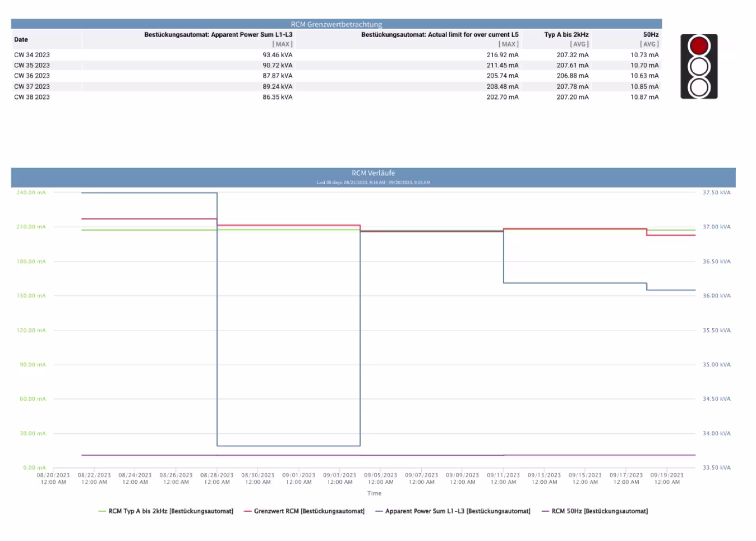Open the RCM Grenzwertbetrachtung panel title
This screenshot has width=756, height=541.
(x=336, y=24)
